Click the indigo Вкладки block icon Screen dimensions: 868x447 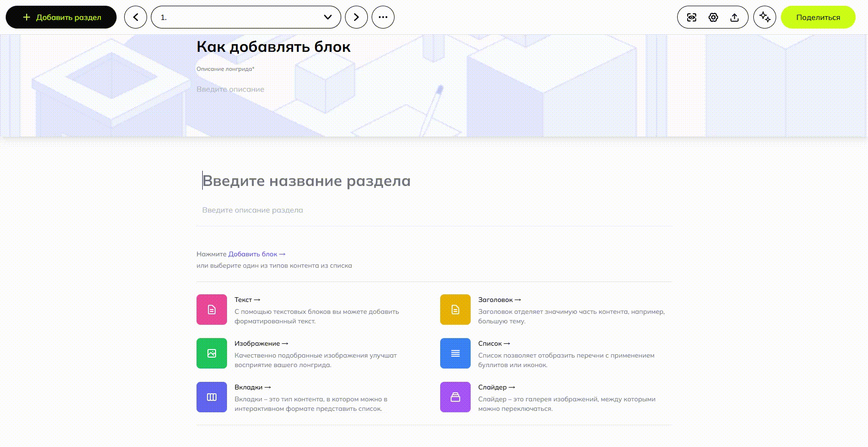[x=212, y=397]
